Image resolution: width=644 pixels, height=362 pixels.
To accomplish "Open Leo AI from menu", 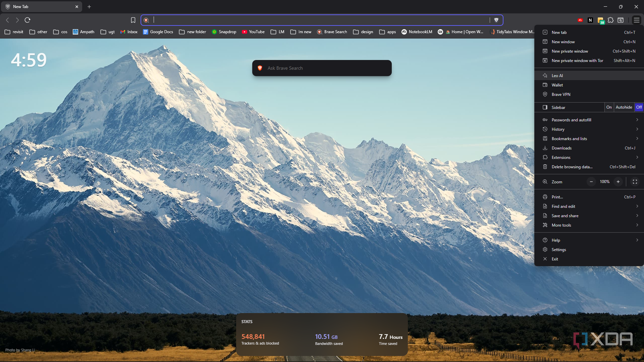I will pyautogui.click(x=589, y=76).
